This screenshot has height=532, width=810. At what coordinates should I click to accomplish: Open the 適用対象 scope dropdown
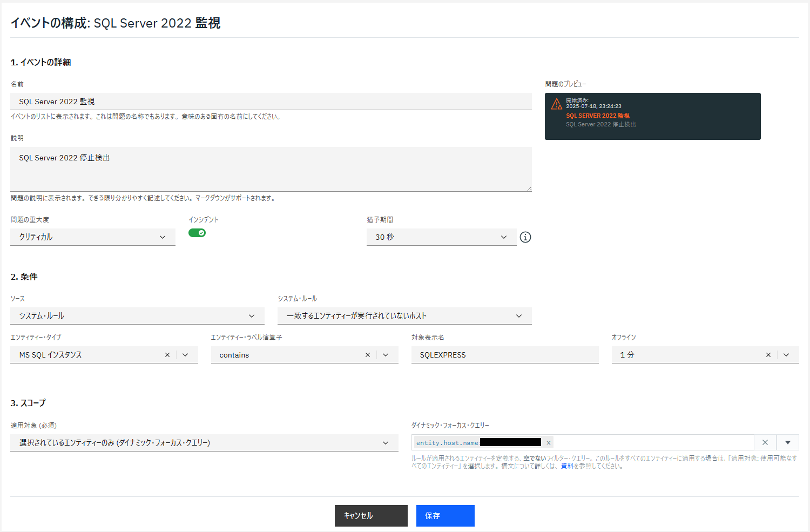click(204, 443)
